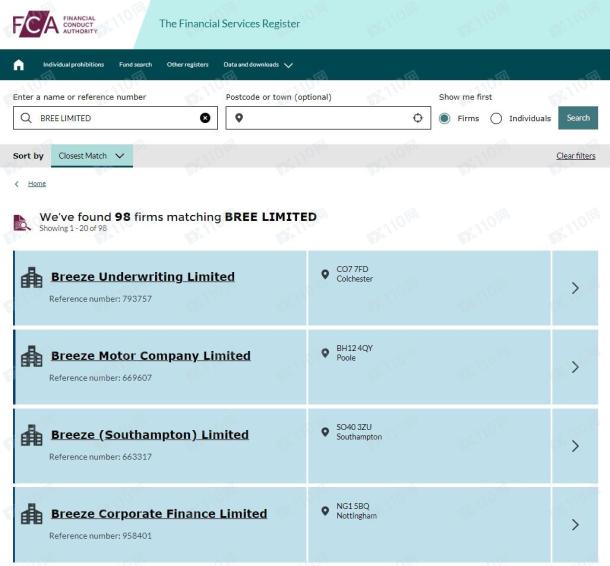
Task: Click the magnifier icon in name field
Action: tap(26, 118)
